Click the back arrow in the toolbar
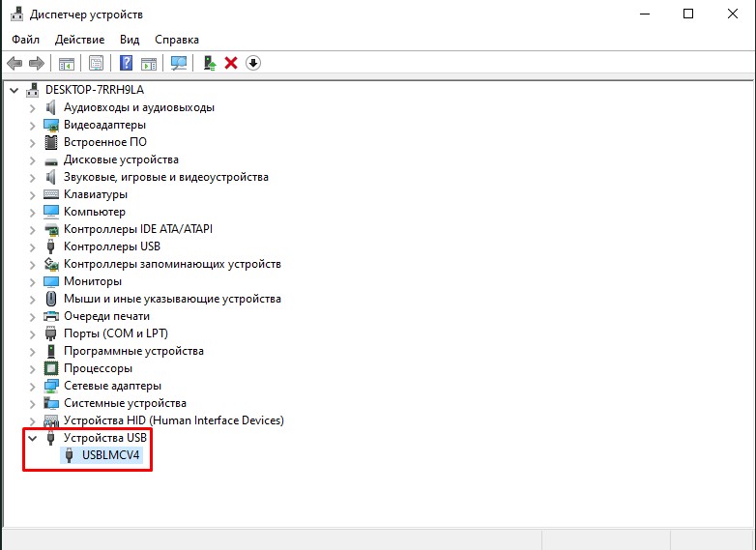Viewport: 756px width, 550px height. 15,63
